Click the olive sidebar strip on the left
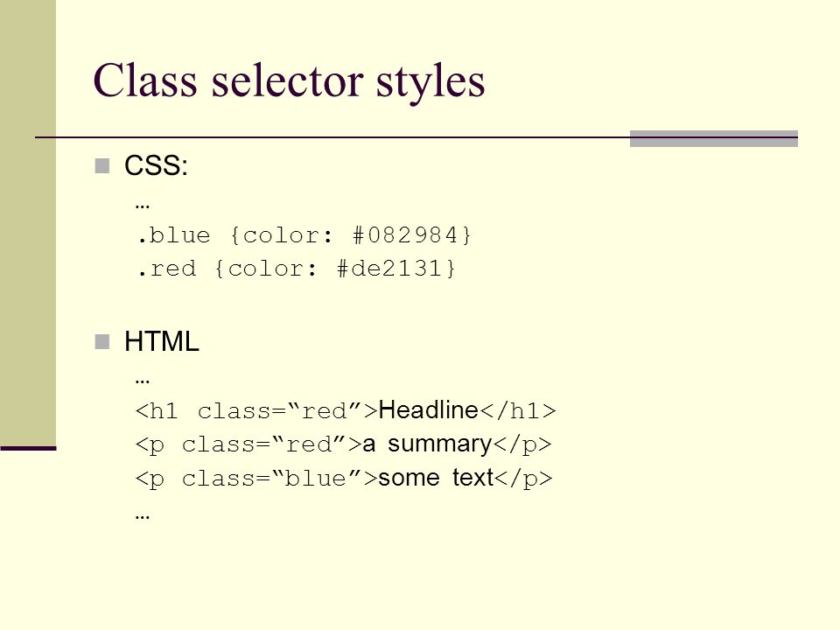Screen dimensions: 840x630 (x=28, y=222)
